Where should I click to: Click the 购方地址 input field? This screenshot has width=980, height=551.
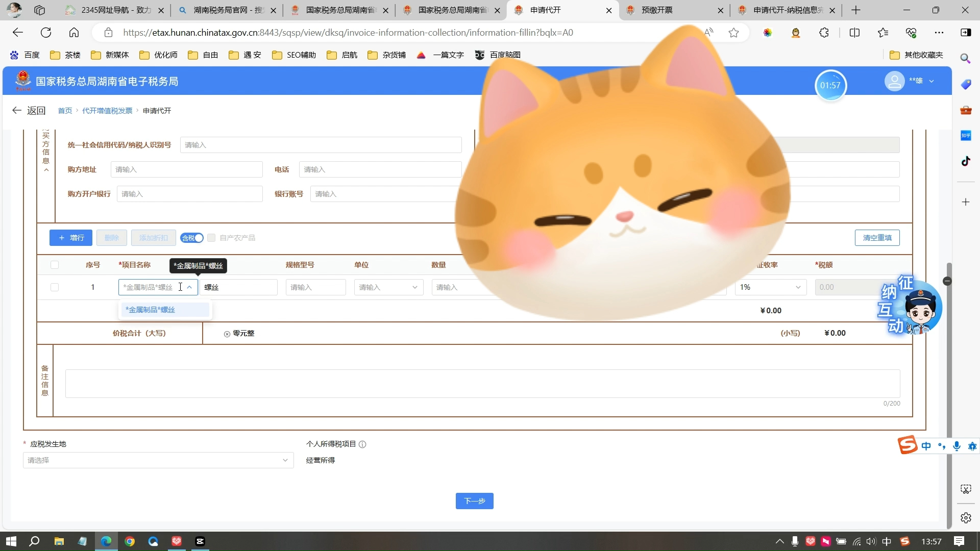point(186,170)
